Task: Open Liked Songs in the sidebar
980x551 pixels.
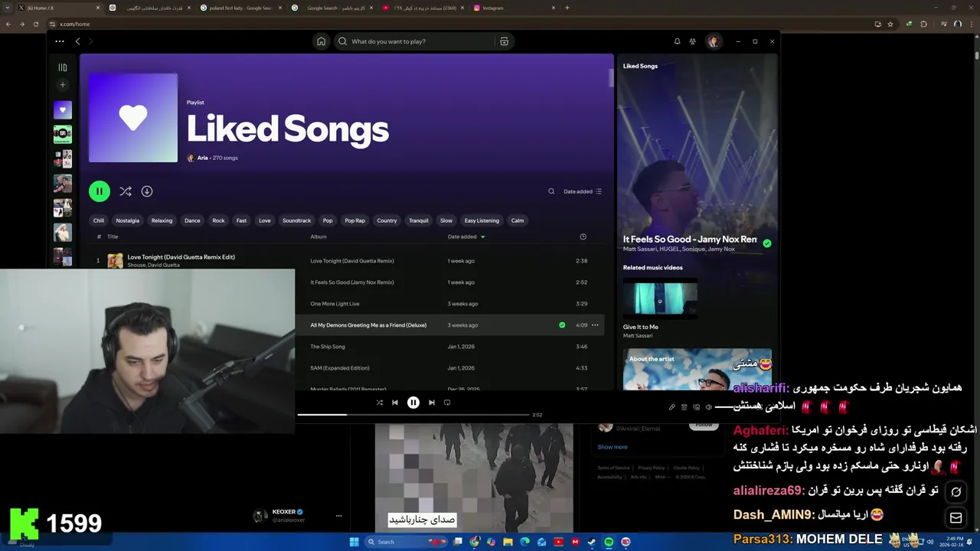Action: pyautogui.click(x=63, y=110)
